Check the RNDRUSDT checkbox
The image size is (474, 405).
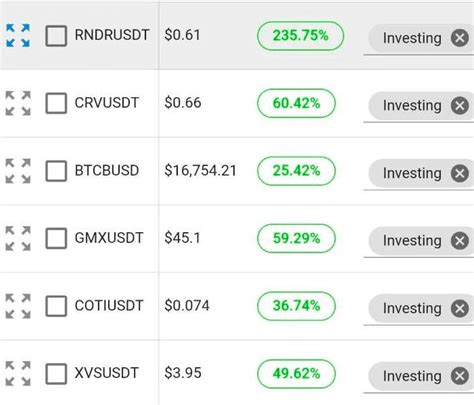(x=56, y=36)
